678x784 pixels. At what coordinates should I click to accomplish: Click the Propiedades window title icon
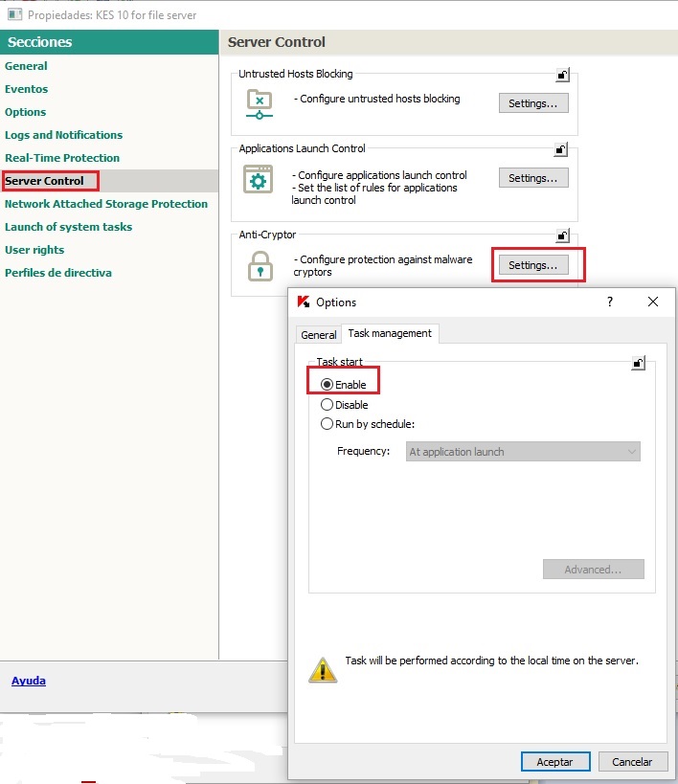click(15, 14)
